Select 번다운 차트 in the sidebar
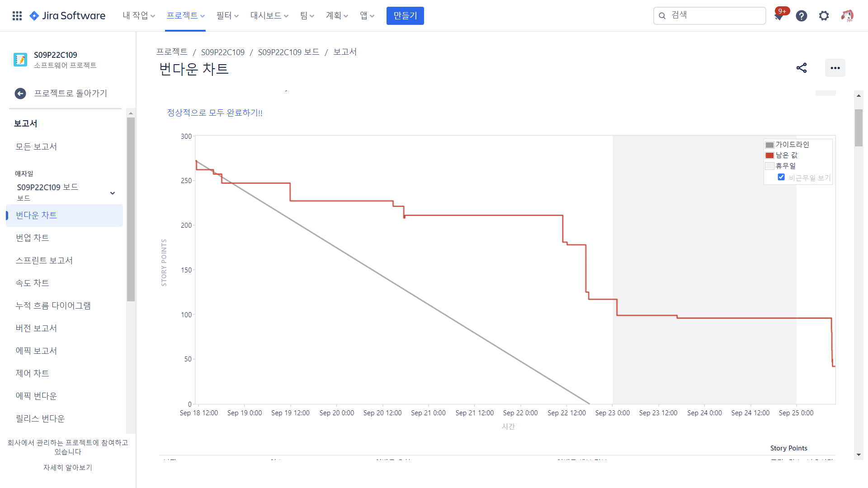This screenshot has width=868, height=488. pyautogui.click(x=64, y=216)
